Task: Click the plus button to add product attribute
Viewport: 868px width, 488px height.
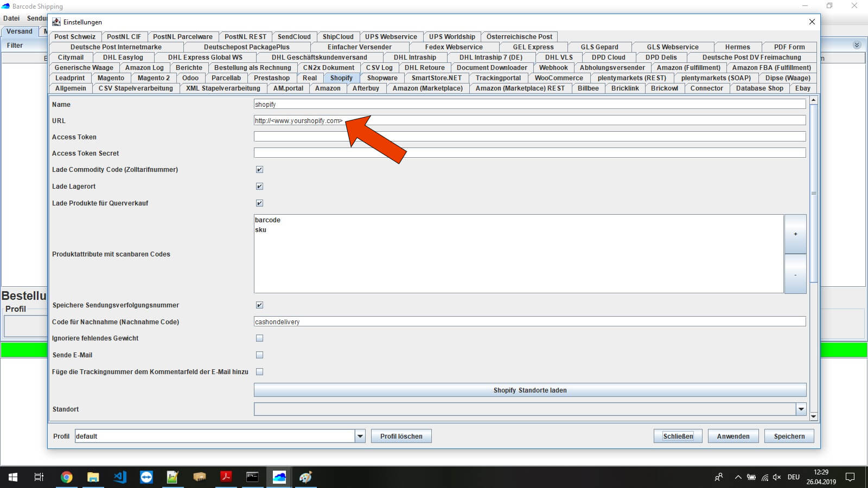Action: coord(795,234)
